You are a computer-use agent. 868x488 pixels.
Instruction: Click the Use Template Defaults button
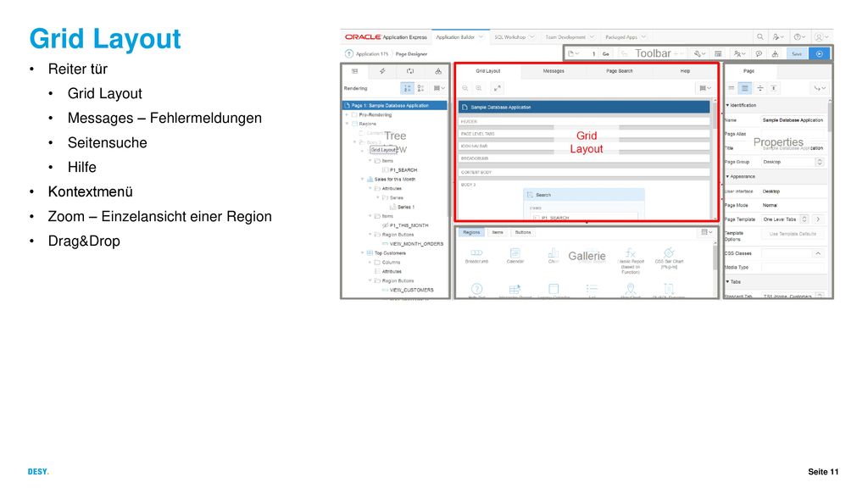(x=793, y=234)
